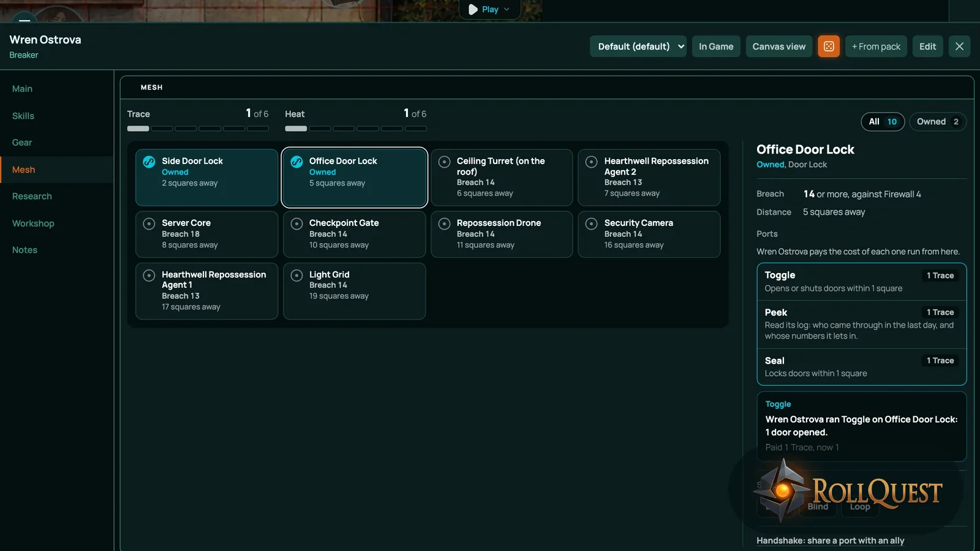
Task: Toggle In Game mode
Action: point(716,47)
